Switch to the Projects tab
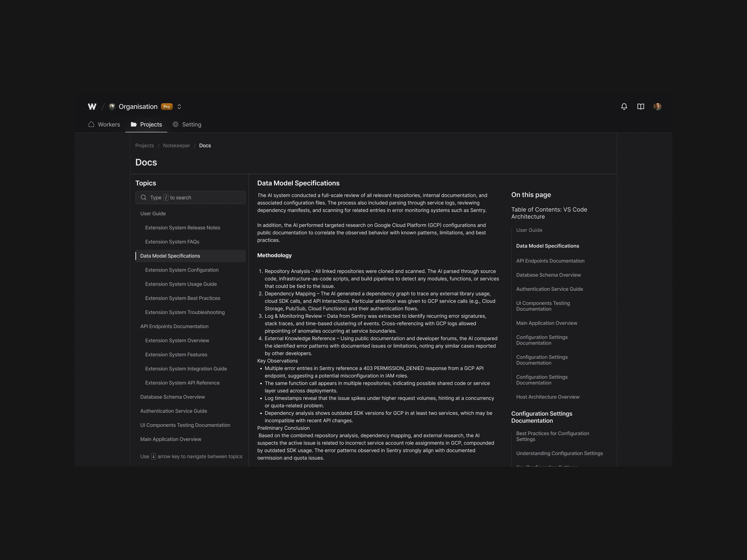Viewport: 747px width, 560px height. (x=146, y=125)
